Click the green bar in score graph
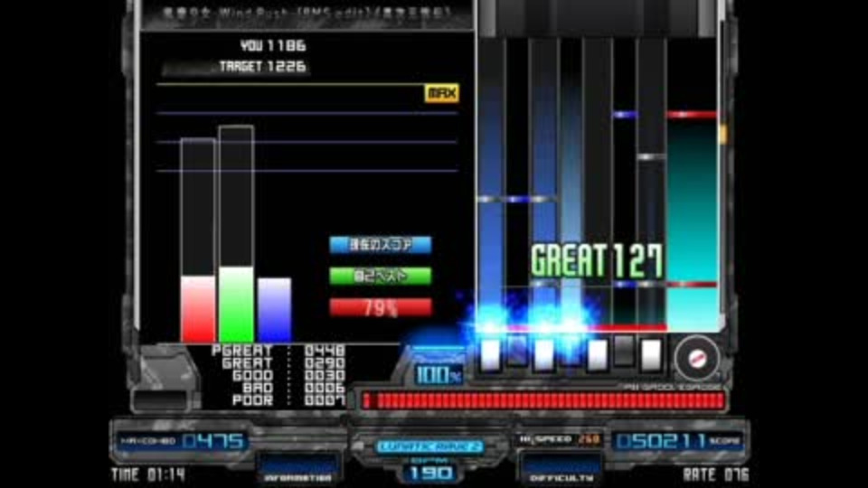868x488 pixels. [x=236, y=305]
